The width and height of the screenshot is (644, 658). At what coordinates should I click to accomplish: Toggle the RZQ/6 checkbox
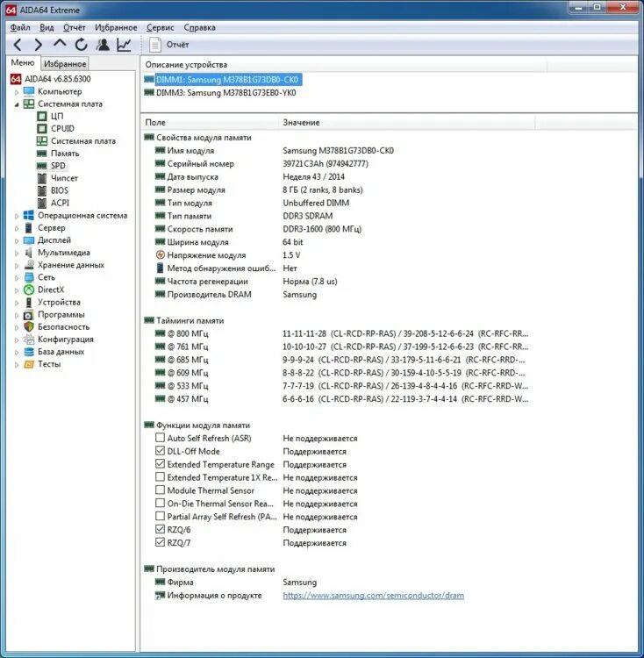160,529
